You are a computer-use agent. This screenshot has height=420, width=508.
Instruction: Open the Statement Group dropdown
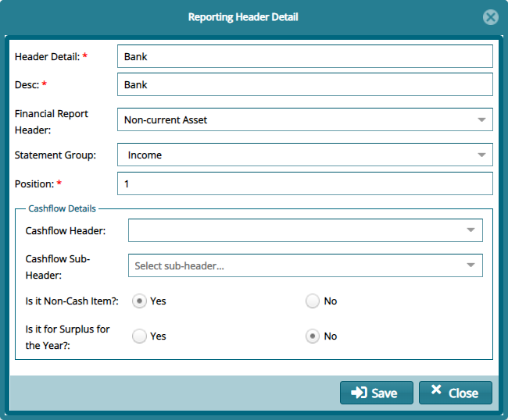click(305, 155)
